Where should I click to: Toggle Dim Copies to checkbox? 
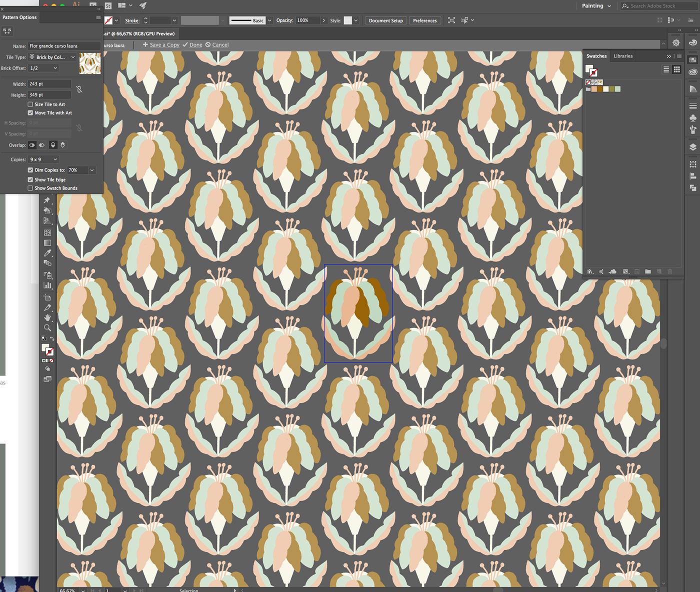coord(30,170)
